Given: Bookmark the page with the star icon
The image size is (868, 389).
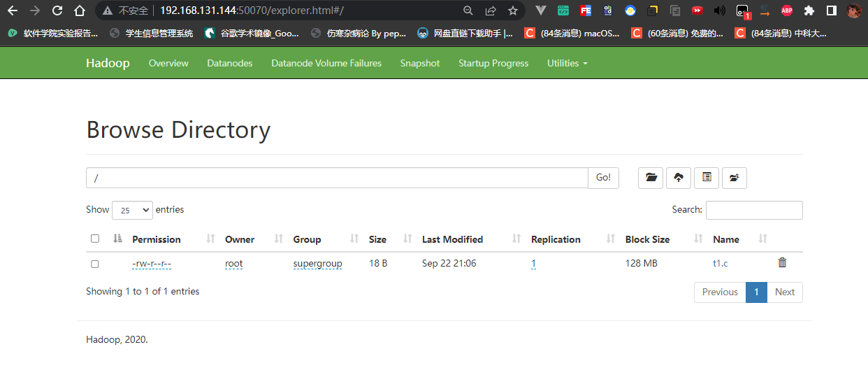Looking at the screenshot, I should coord(513,10).
